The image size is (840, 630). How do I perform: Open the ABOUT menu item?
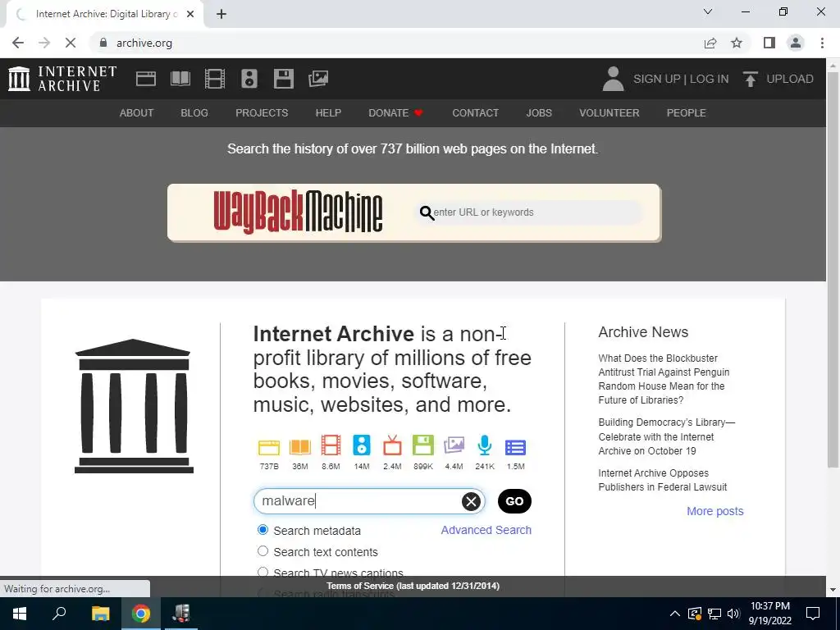click(x=137, y=113)
